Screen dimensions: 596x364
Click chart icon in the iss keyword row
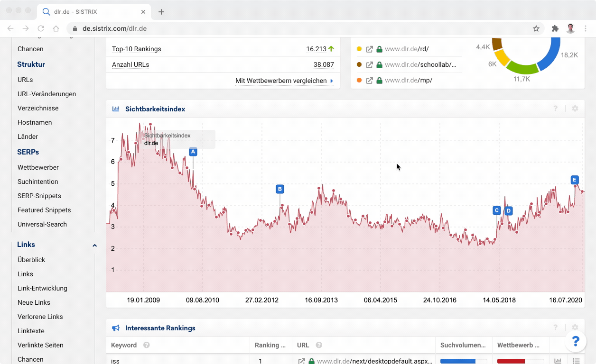click(558, 361)
